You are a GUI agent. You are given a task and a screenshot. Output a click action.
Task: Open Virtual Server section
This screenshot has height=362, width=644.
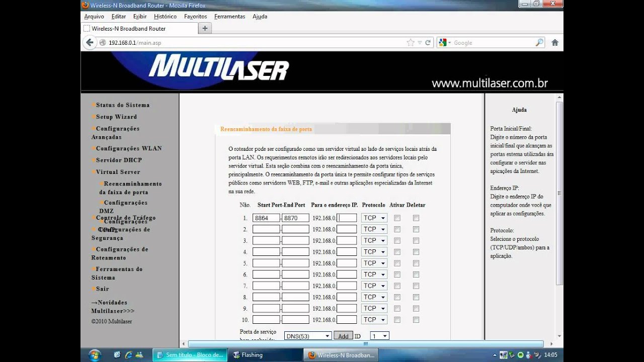[x=118, y=172]
